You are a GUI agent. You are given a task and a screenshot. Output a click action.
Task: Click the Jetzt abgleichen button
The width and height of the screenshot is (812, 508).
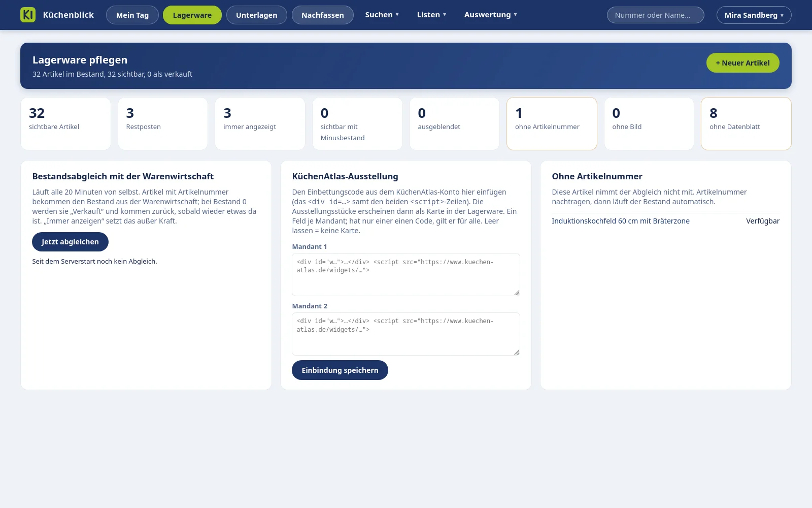pos(70,242)
